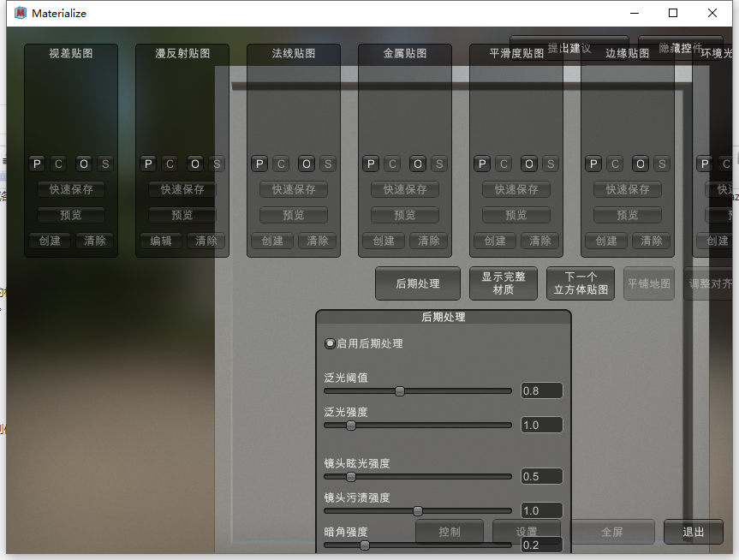Click 隐藏控件 to hide the interface
The image size is (739, 560).
681,49
